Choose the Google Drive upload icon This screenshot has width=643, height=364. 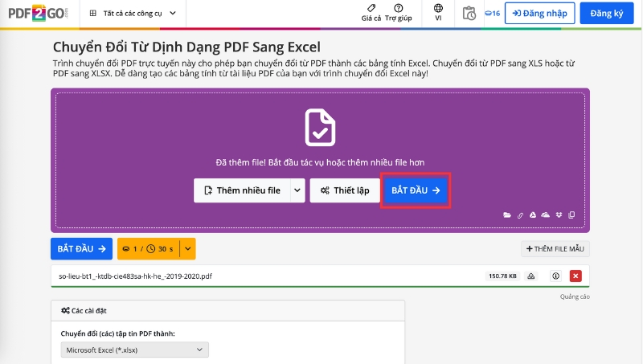532,215
